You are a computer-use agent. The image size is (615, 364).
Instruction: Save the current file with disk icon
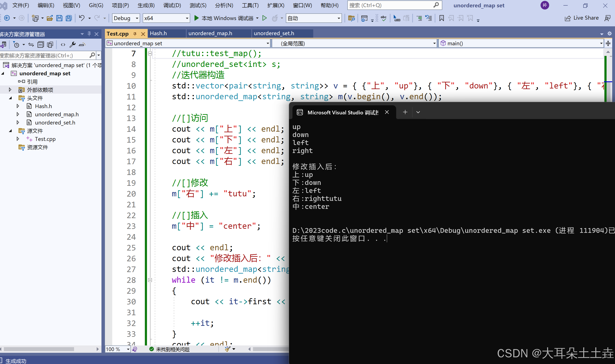click(59, 18)
